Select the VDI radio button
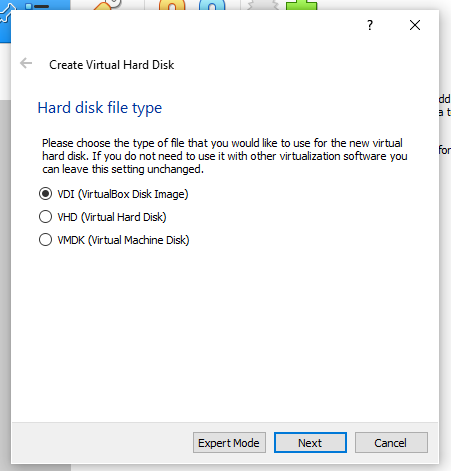Screen dimensions: 451x471 pos(45,194)
